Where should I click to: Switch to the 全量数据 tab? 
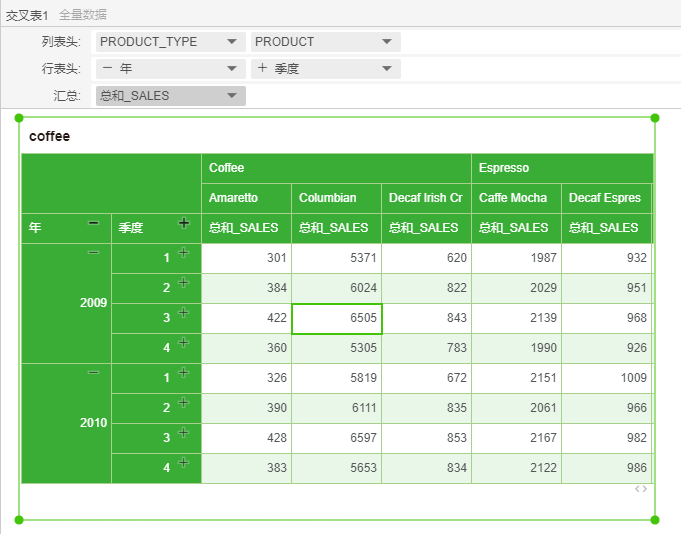[x=83, y=15]
